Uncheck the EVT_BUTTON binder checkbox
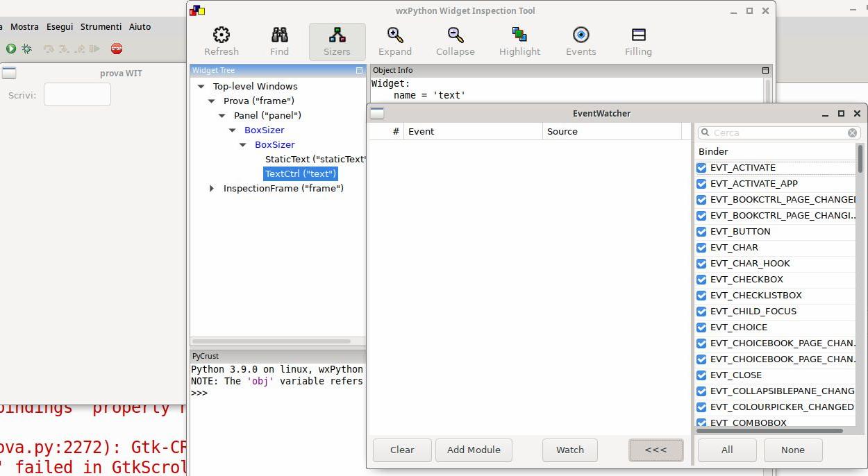The height and width of the screenshot is (476, 868). tap(701, 232)
